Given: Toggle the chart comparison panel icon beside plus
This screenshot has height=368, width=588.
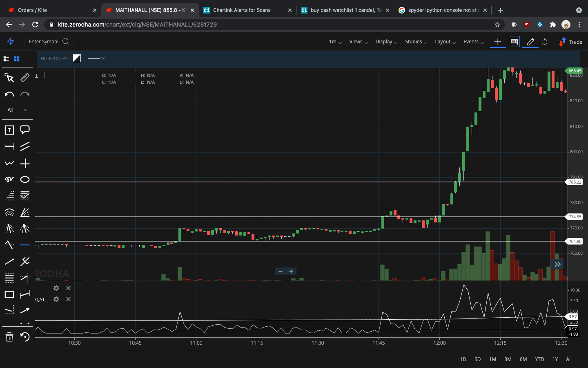Looking at the screenshot, I should tap(514, 41).
